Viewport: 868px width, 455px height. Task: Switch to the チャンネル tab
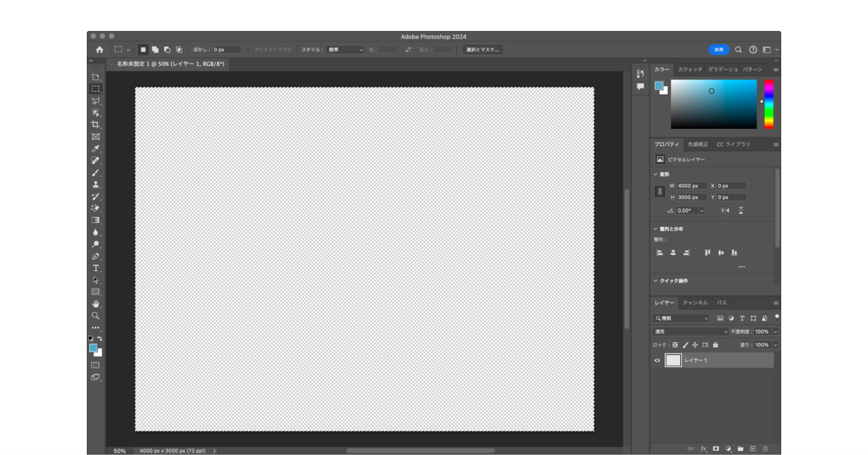(x=695, y=303)
